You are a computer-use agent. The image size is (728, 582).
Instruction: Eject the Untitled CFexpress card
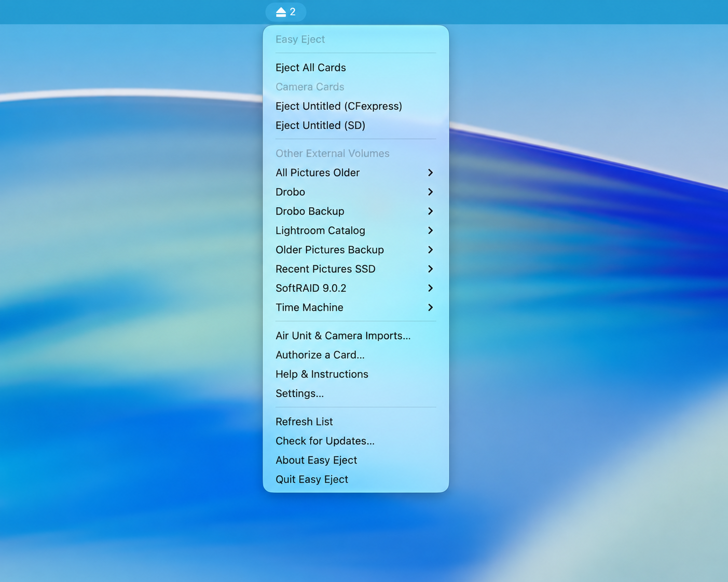click(355, 106)
